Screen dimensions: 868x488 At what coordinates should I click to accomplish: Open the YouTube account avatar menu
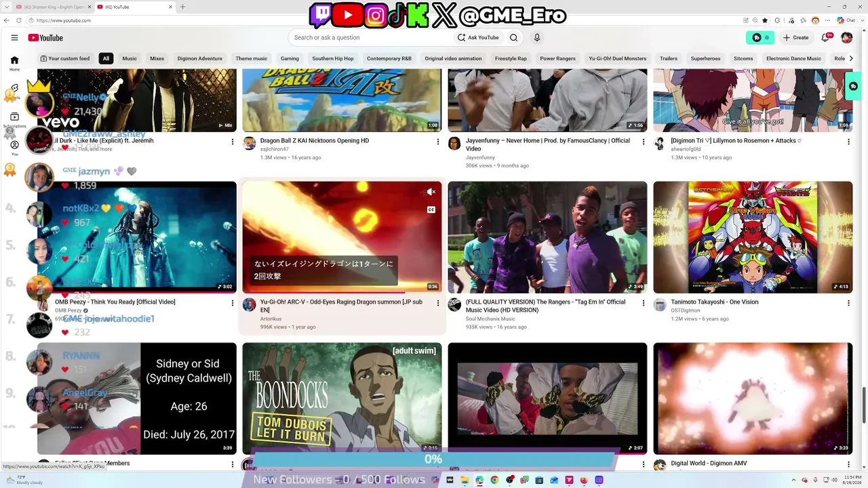pyautogui.click(x=847, y=38)
